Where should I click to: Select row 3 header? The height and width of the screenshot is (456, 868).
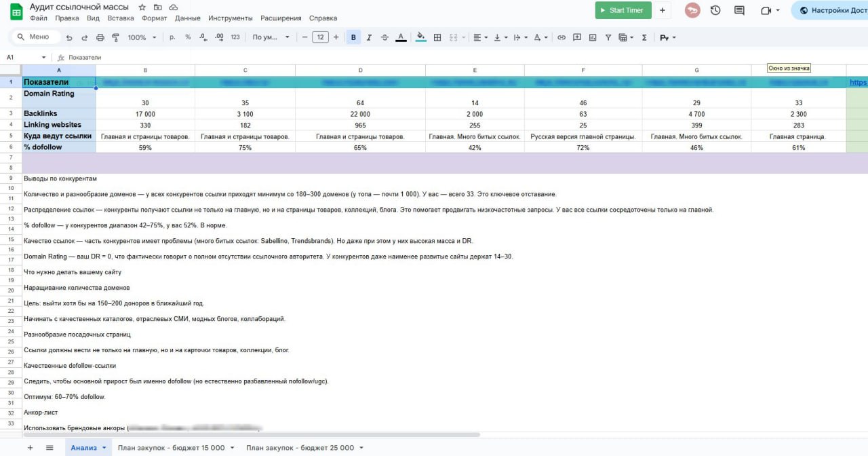click(11, 113)
